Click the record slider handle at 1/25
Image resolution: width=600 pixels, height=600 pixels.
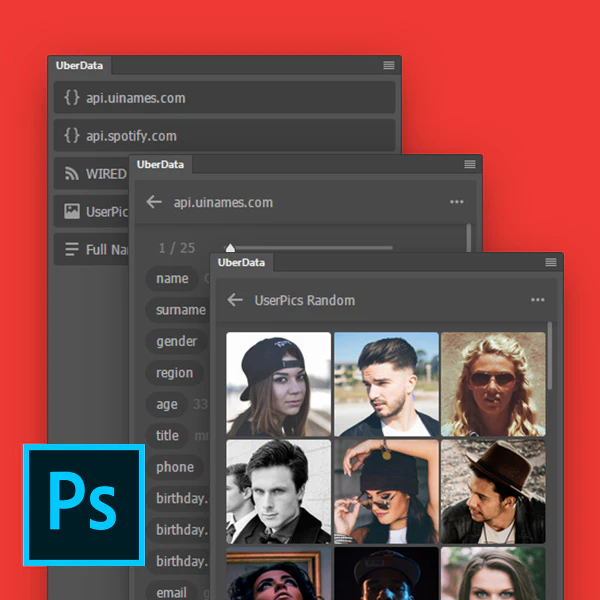pyautogui.click(x=230, y=248)
